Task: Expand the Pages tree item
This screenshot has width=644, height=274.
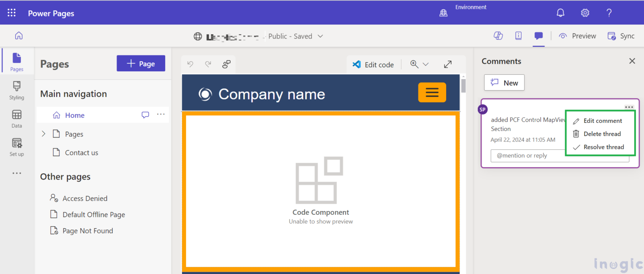Action: [x=43, y=133]
